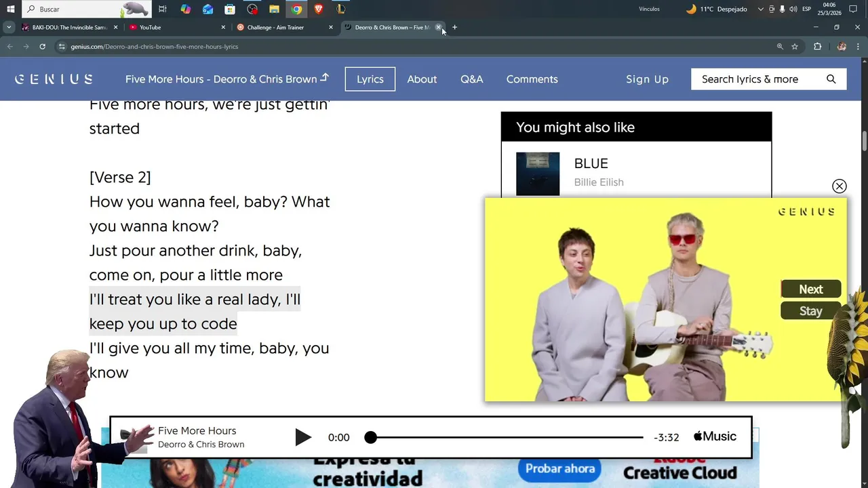
Task: Click the Apple Music logo
Action: pos(715,436)
